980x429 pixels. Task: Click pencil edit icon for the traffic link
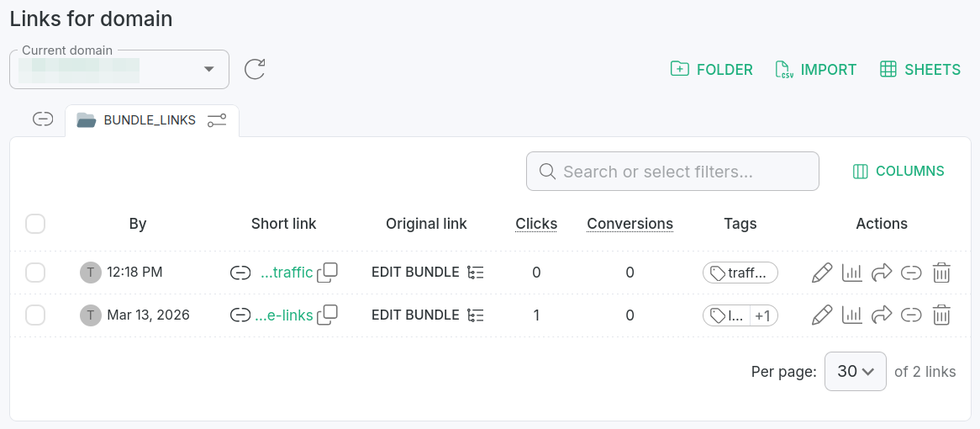click(x=822, y=273)
